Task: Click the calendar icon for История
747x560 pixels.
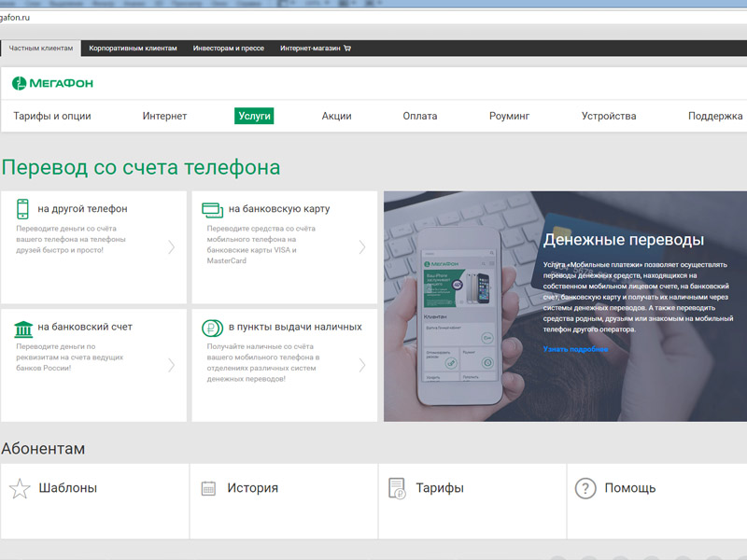Action: click(x=208, y=488)
